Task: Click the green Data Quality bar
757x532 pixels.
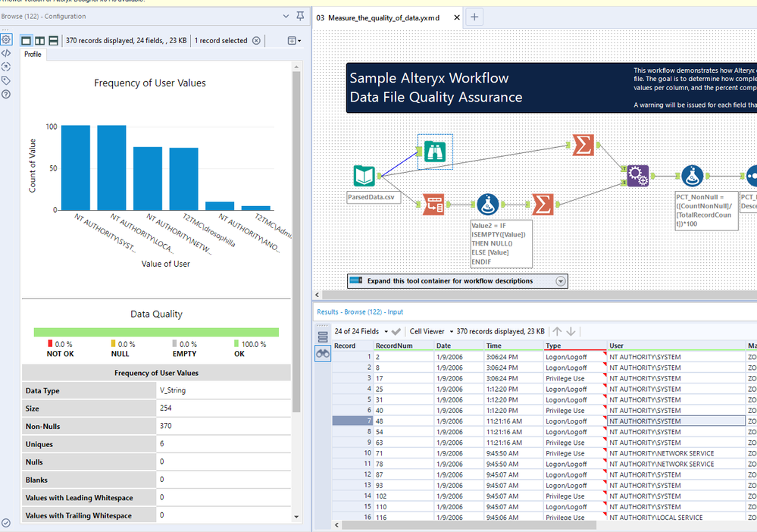Action: pos(156,332)
